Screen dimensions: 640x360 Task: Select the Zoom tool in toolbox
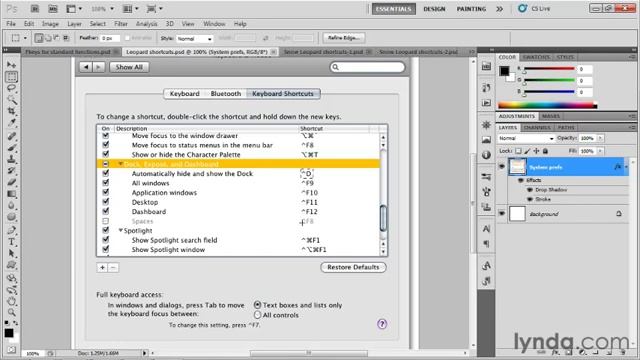click(x=11, y=313)
